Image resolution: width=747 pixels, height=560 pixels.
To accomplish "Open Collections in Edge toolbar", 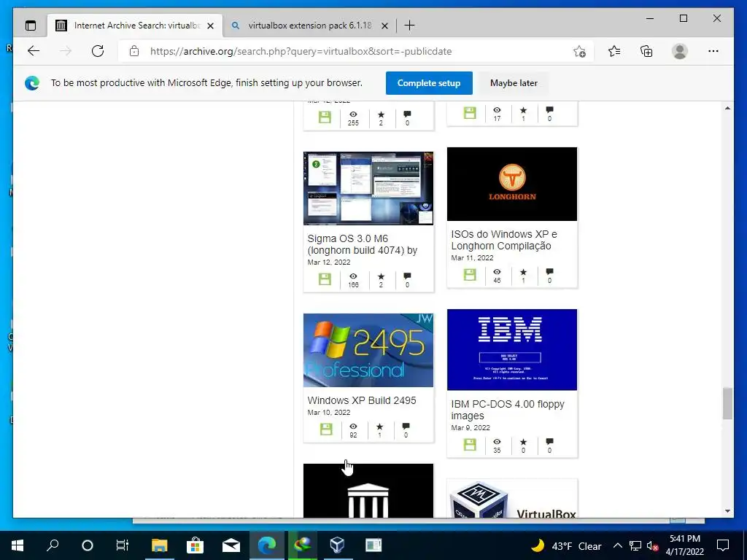I will point(646,51).
